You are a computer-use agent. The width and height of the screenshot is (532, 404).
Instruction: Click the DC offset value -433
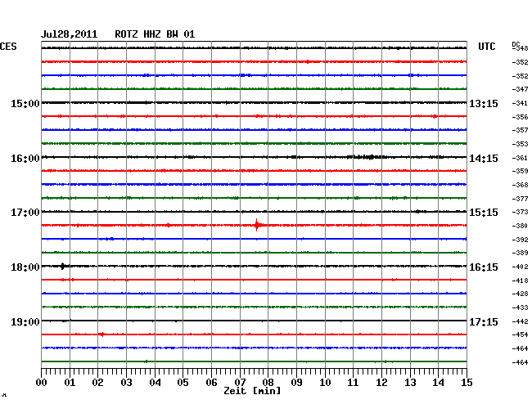520,307
